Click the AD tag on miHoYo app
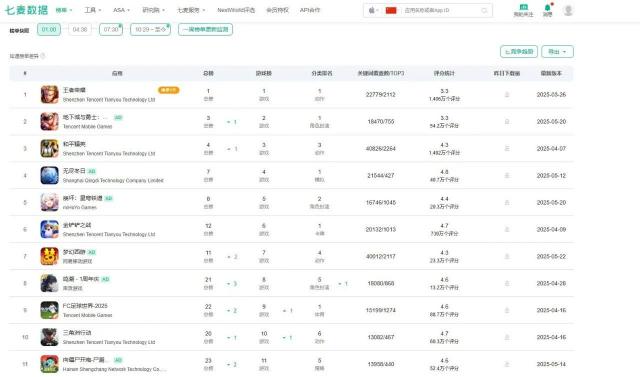640x377 pixels. pos(109,198)
